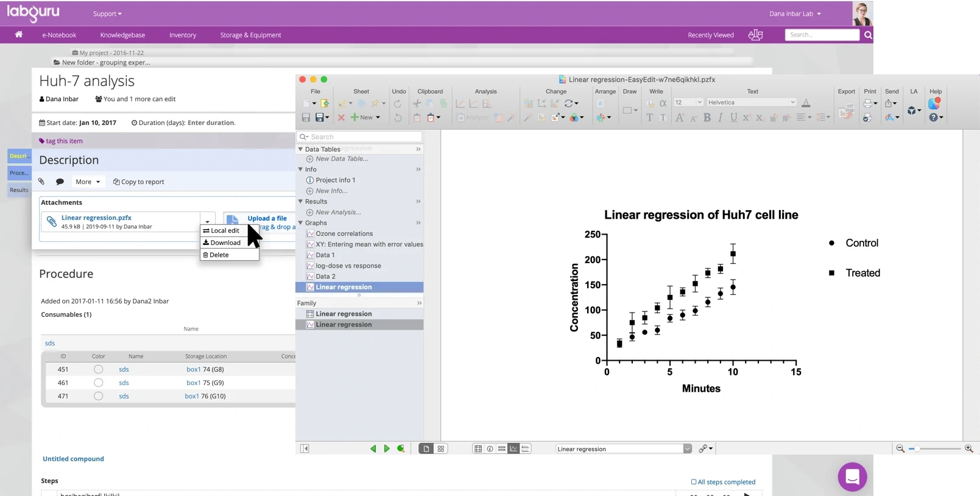Open the Untitled compound link

[73, 459]
